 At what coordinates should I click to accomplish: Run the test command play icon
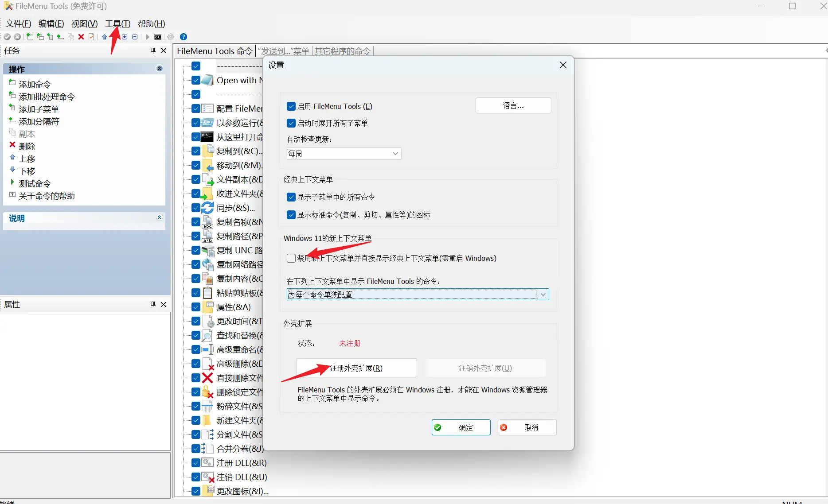[x=147, y=37]
